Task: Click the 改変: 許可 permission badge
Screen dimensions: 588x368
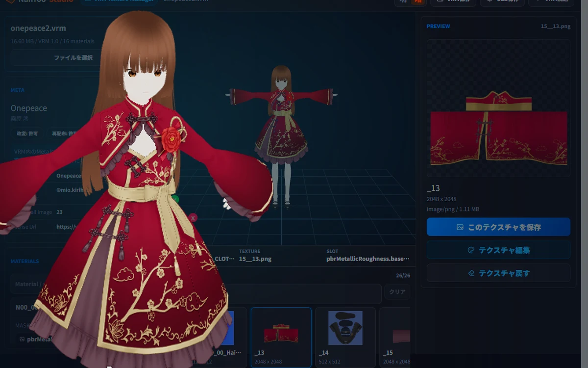Action: click(x=27, y=133)
